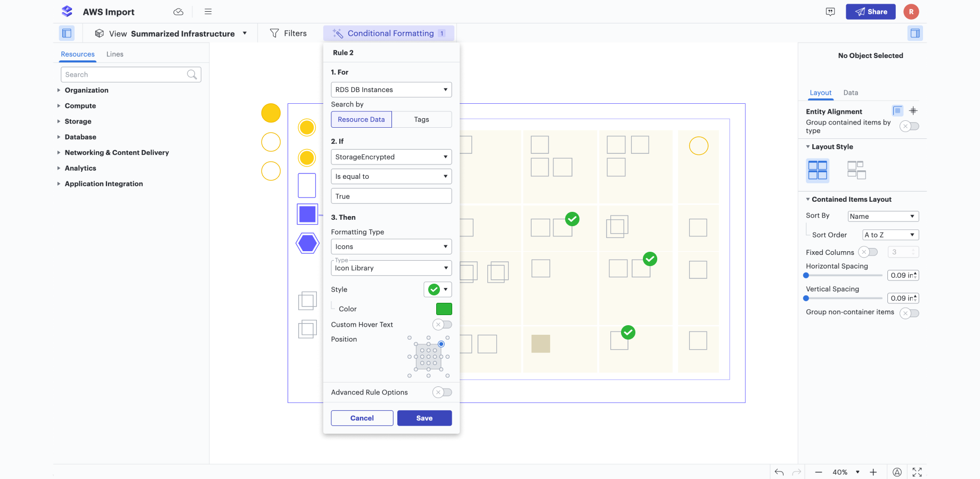Select the blue hexagon shape
This screenshot has width=980, height=479.
pos(307,243)
